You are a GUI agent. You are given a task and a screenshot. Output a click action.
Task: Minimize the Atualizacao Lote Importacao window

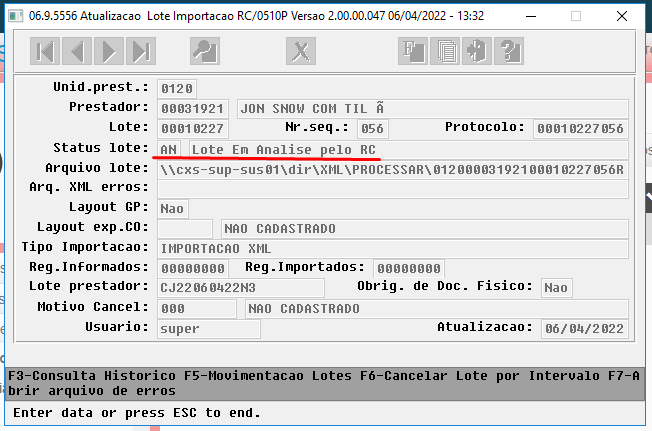pyautogui.click(x=531, y=16)
